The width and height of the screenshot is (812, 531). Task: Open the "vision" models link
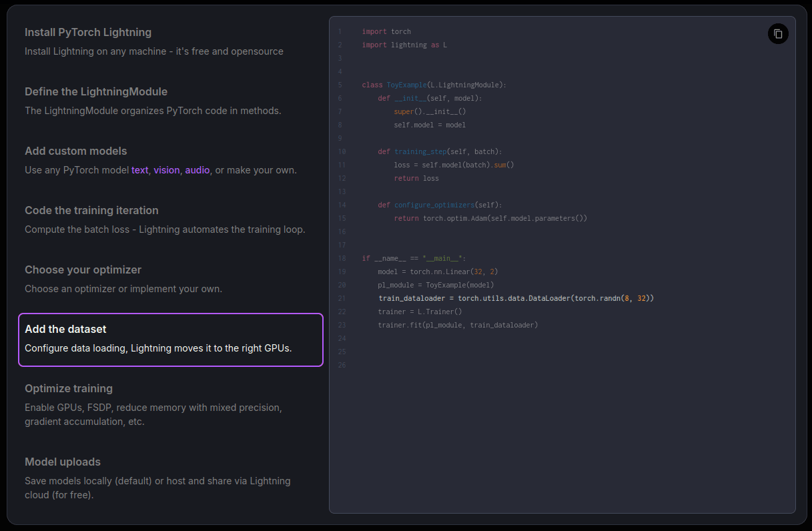tap(167, 170)
